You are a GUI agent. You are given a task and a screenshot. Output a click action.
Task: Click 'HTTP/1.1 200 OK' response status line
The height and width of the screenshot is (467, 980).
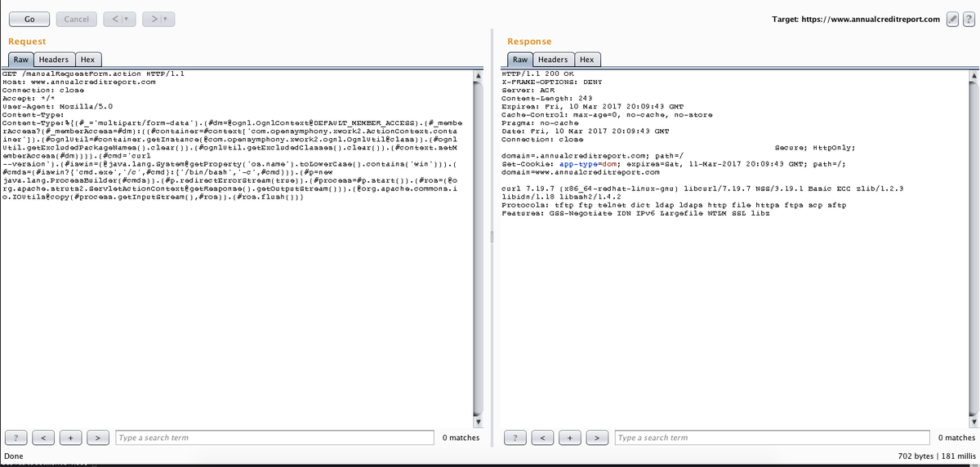(537, 73)
